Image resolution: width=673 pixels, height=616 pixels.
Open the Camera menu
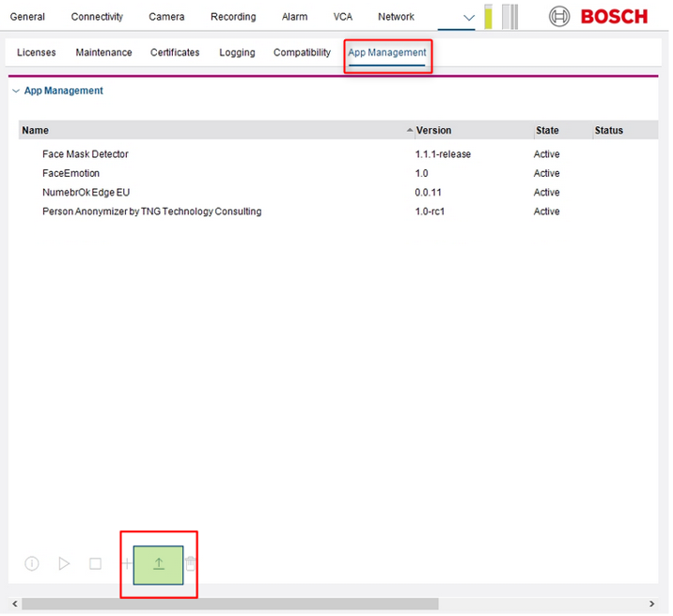pyautogui.click(x=166, y=17)
